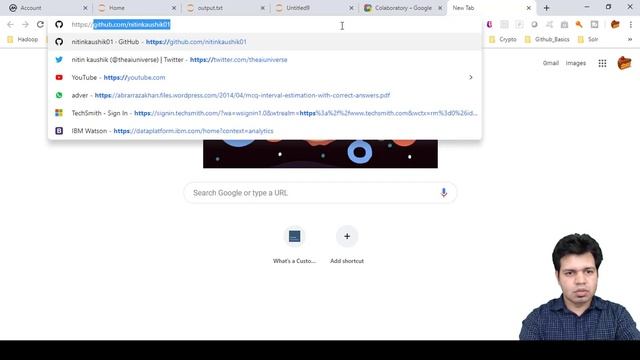Click the Twitter bird icon in suggestions
The height and width of the screenshot is (360, 640).
(59, 60)
